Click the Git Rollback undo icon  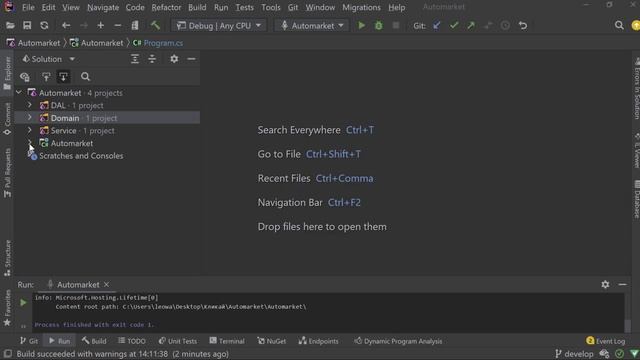click(x=523, y=26)
